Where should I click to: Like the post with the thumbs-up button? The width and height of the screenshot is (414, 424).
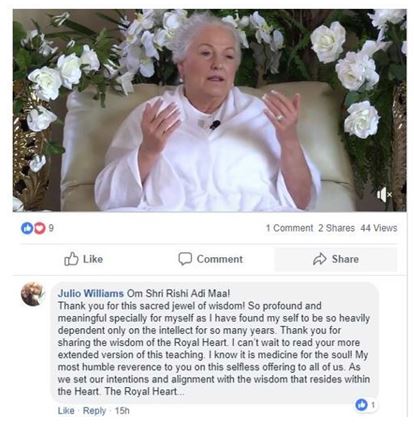click(x=83, y=259)
